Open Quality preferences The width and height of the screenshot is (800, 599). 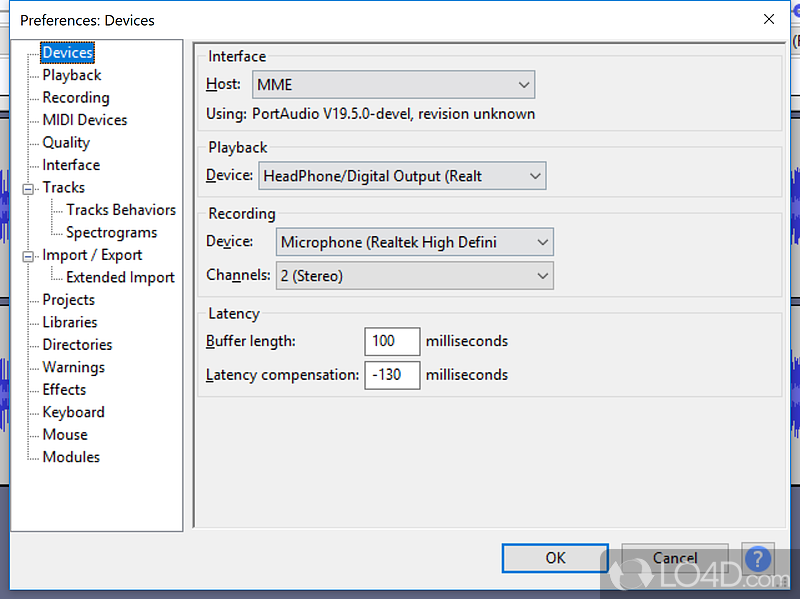click(x=66, y=142)
